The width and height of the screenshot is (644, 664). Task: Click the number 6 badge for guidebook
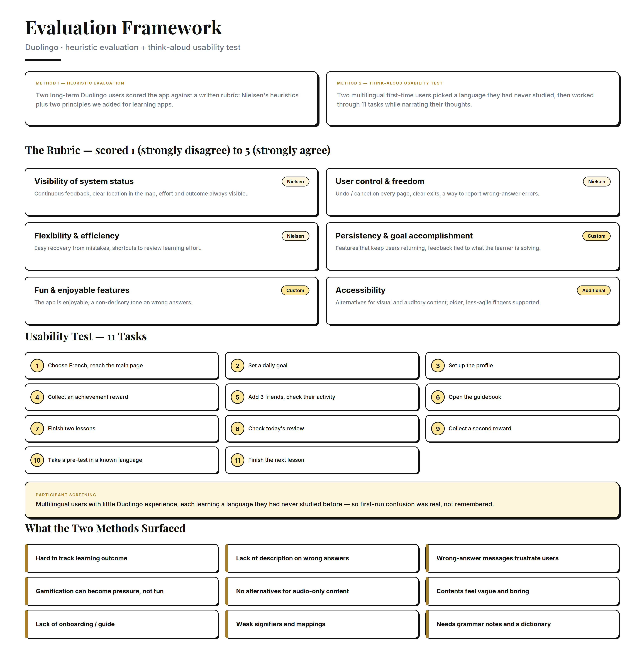coord(438,397)
